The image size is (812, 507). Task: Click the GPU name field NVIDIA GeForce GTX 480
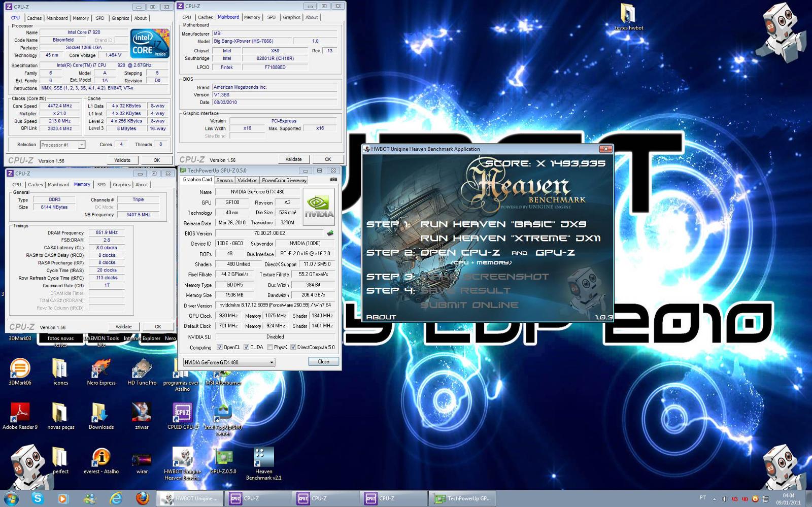[257, 192]
